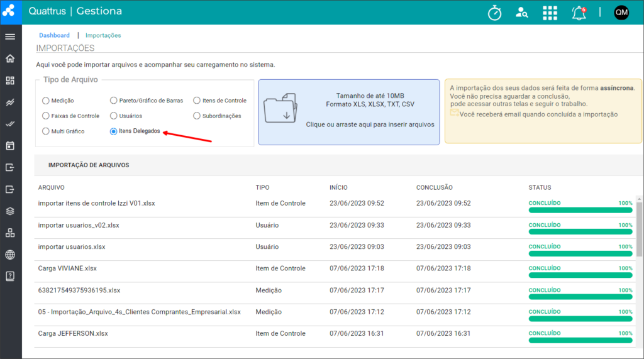Click the file upload drop area
Image resolution: width=644 pixels, height=359 pixels.
tap(348, 112)
